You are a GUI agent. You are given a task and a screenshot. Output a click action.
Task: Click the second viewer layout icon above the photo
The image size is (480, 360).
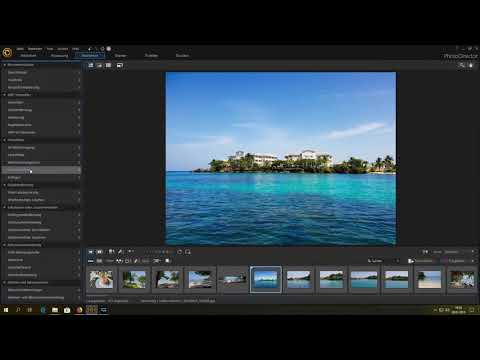(x=99, y=65)
